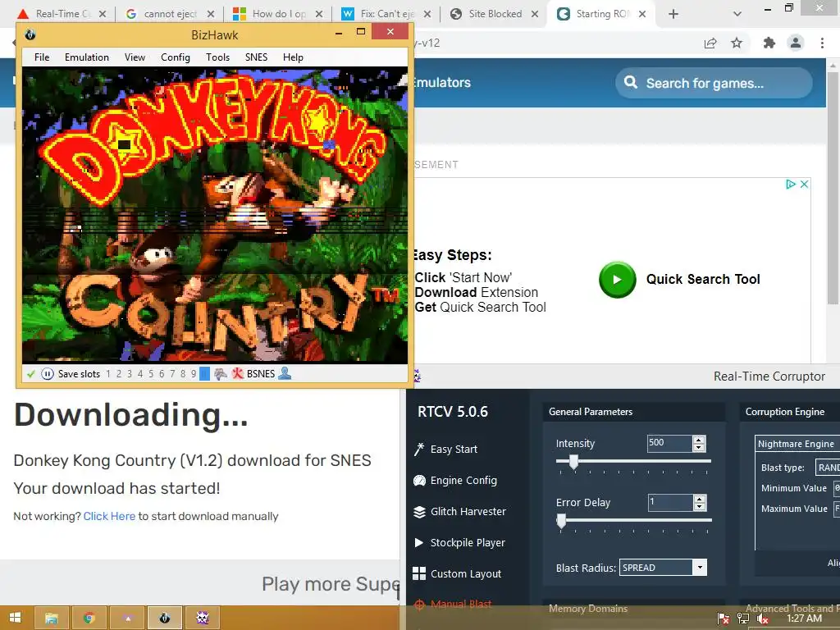Open the Help menu in BizHawk
Image resolution: width=840 pixels, height=630 pixels.
click(x=293, y=57)
